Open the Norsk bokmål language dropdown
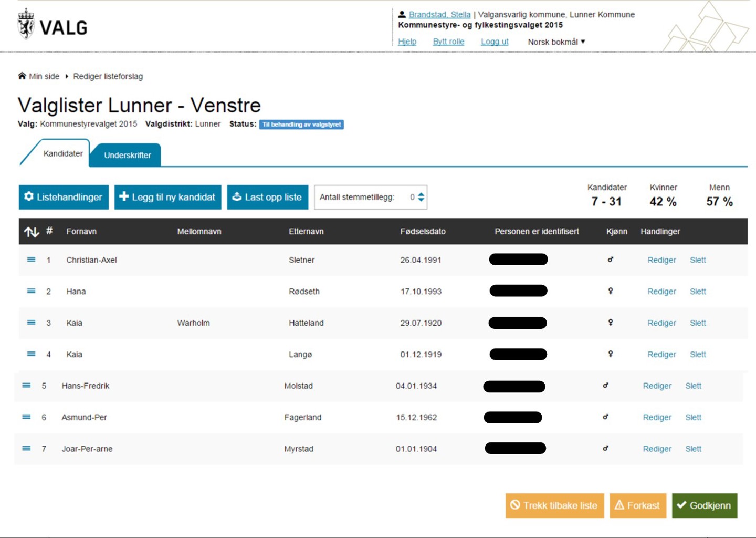This screenshot has height=538, width=756. click(x=556, y=42)
